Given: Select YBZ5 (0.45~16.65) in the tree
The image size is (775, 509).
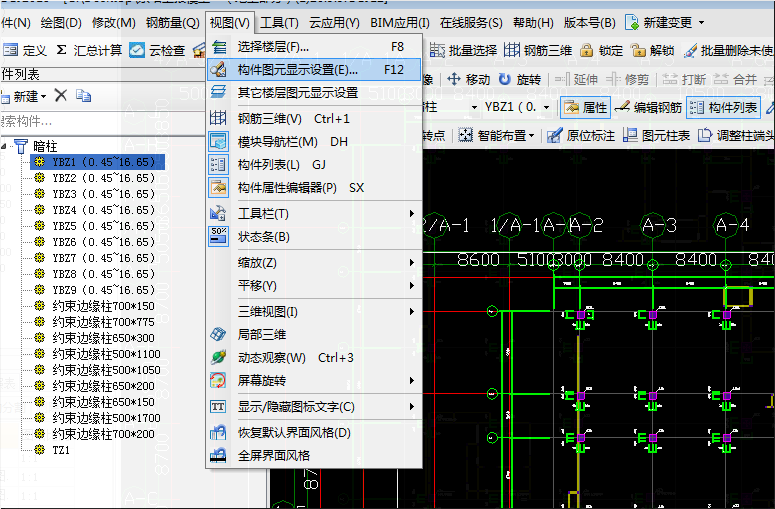Looking at the screenshot, I should [x=104, y=226].
